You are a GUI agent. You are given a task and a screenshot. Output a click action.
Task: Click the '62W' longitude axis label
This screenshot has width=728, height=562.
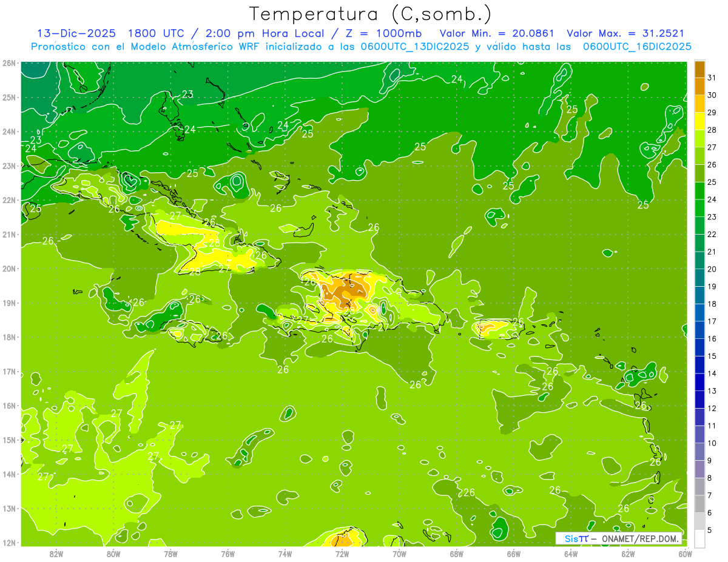pyautogui.click(x=628, y=554)
